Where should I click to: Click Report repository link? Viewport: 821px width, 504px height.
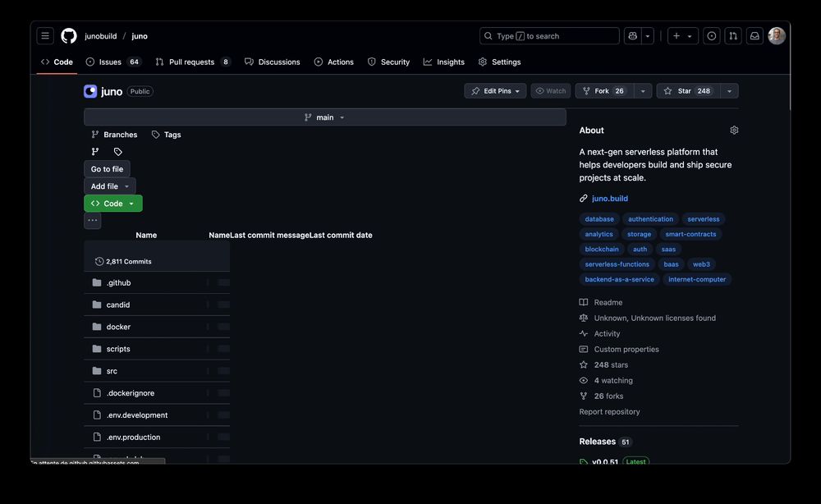[609, 412]
